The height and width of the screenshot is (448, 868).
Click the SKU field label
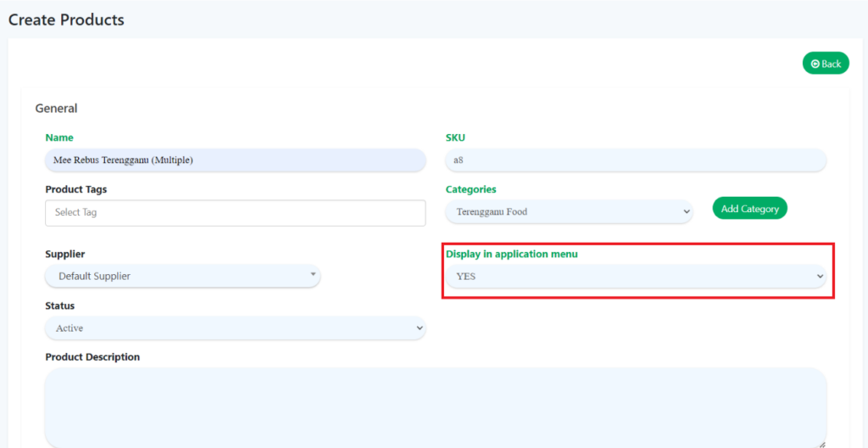tap(455, 137)
